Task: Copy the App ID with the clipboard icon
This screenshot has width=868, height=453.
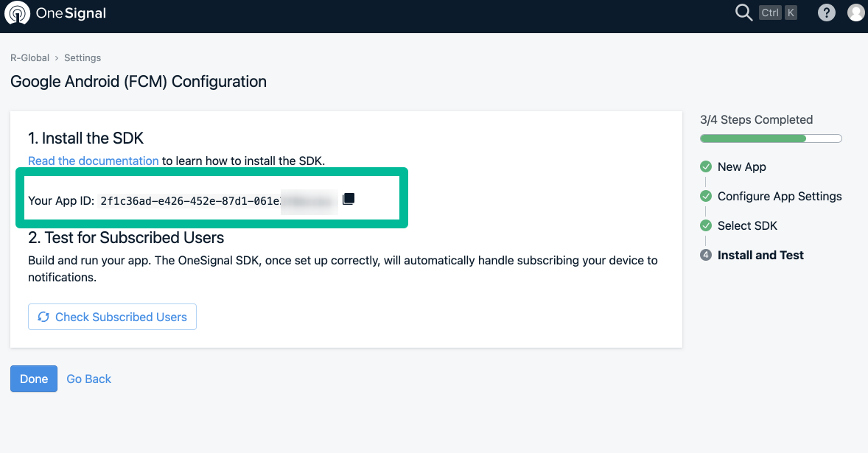Action: pos(349,199)
